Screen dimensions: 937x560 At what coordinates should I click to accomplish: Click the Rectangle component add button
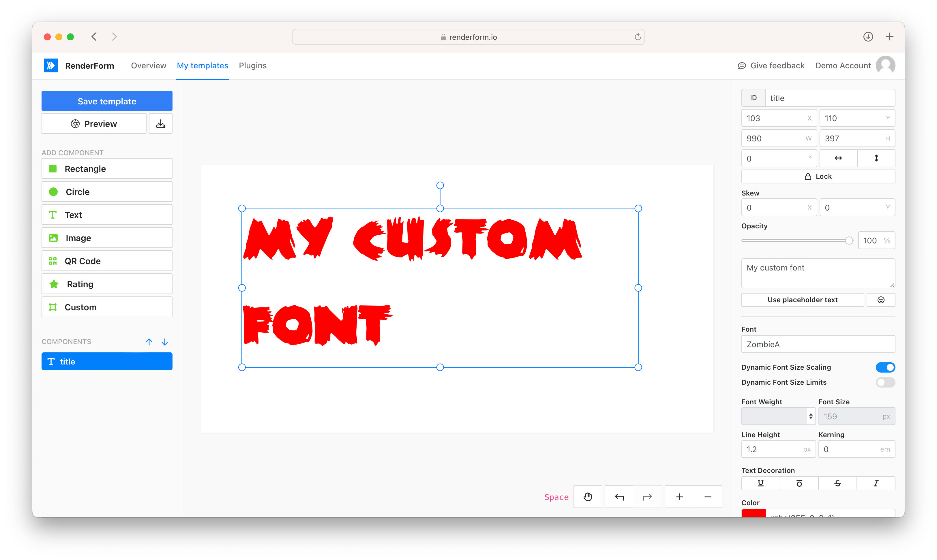coord(107,169)
